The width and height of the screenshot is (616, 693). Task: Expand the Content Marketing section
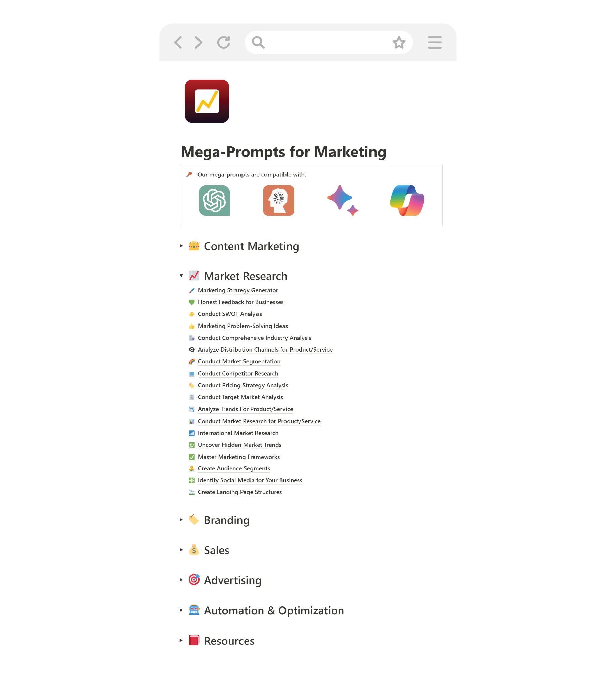[181, 246]
